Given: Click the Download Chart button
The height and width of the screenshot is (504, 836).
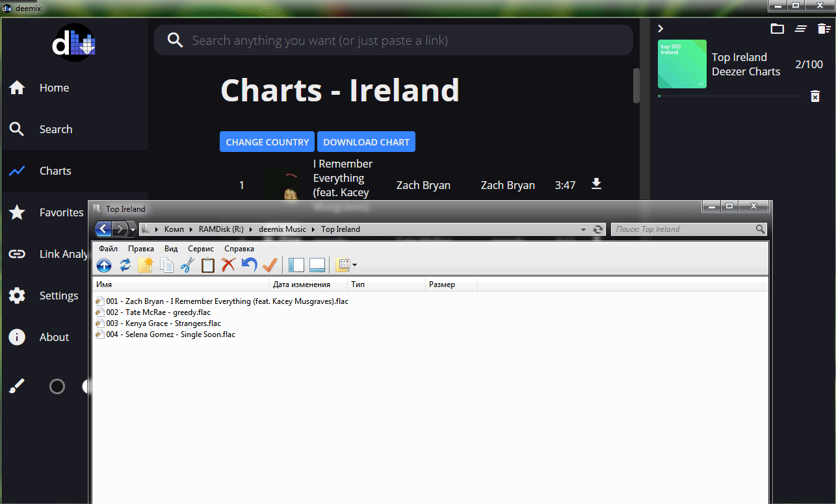Looking at the screenshot, I should click(366, 142).
